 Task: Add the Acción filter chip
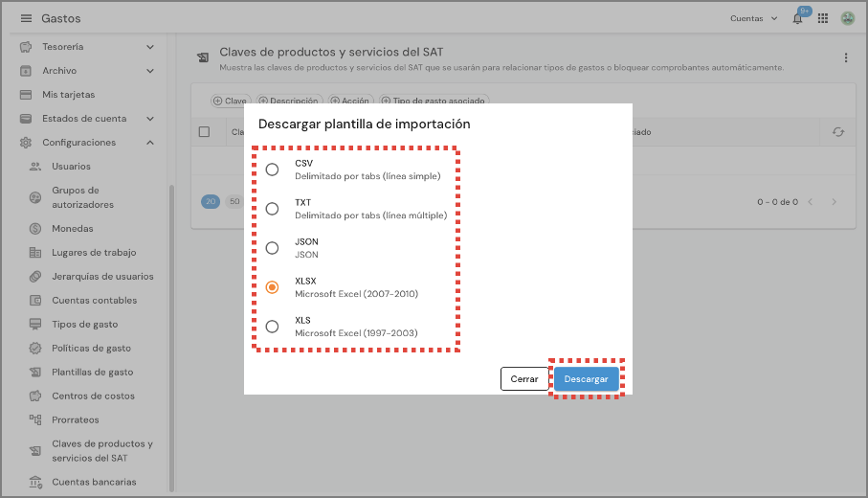350,101
